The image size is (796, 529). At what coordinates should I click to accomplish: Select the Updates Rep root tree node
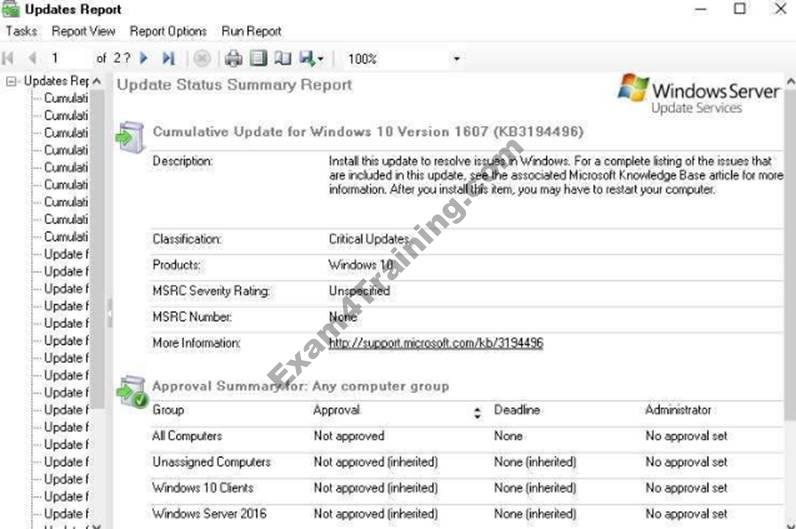56,81
